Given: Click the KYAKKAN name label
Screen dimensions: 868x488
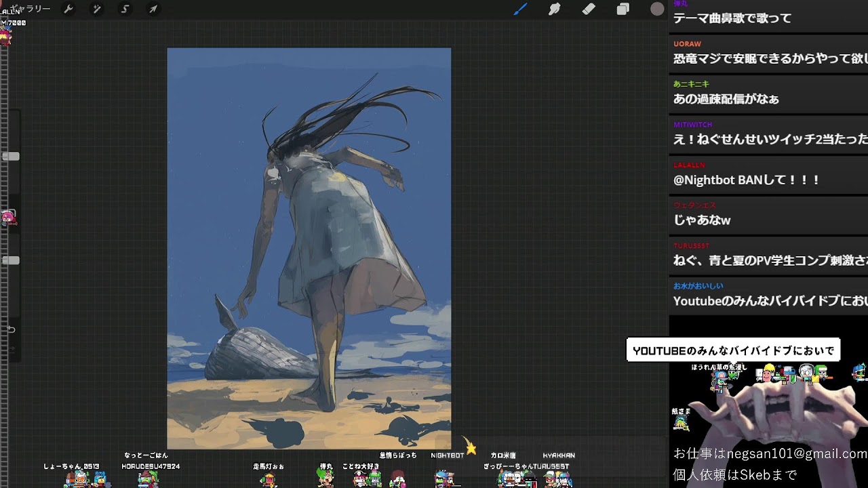Looking at the screenshot, I should pyautogui.click(x=559, y=455).
